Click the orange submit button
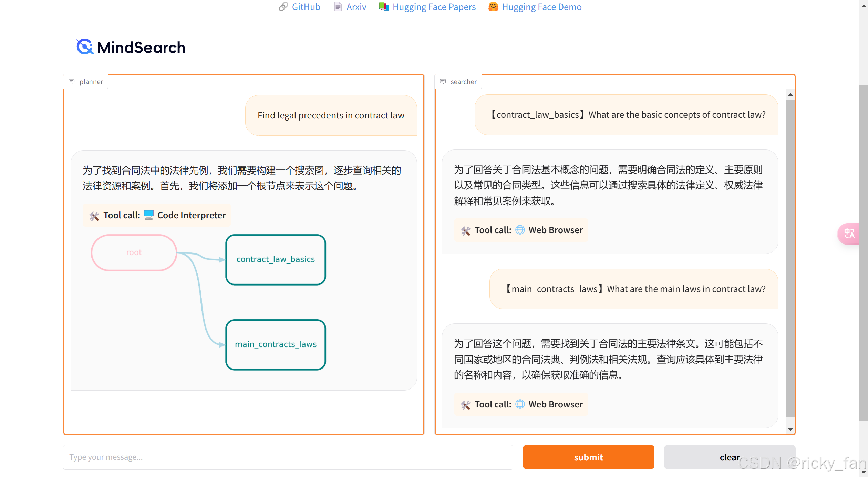 [x=588, y=457]
